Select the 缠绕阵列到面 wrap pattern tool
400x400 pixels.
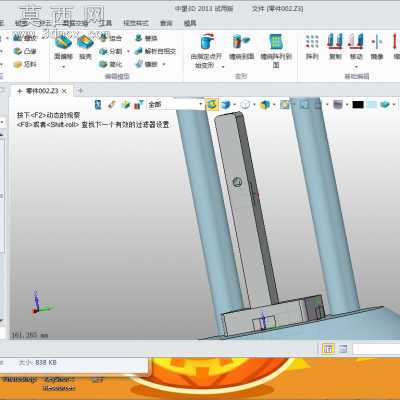[276, 50]
